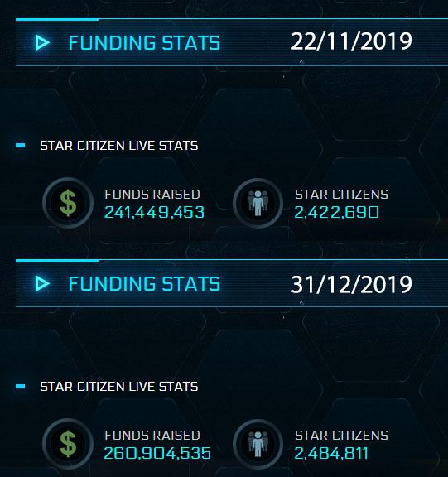Screen dimensions: 448x477
Task: Click the lower Star Citizens label
Action: (341, 436)
